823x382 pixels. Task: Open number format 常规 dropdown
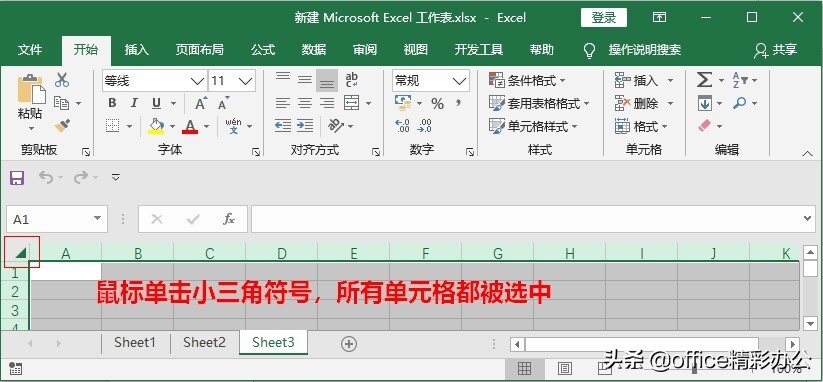coord(459,81)
